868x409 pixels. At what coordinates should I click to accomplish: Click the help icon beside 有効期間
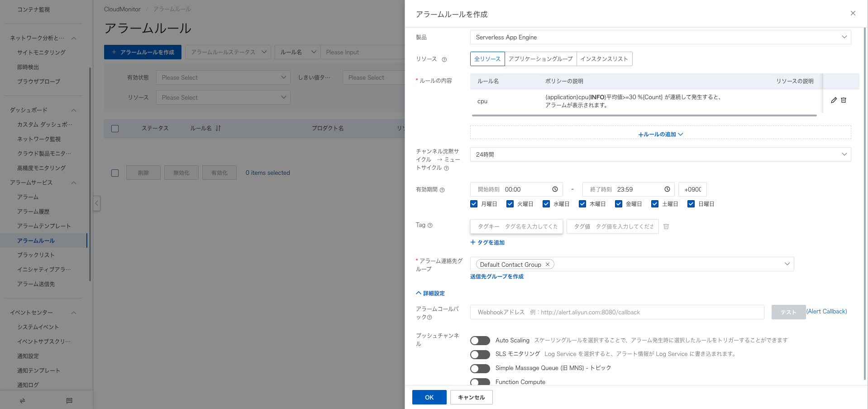(x=442, y=190)
